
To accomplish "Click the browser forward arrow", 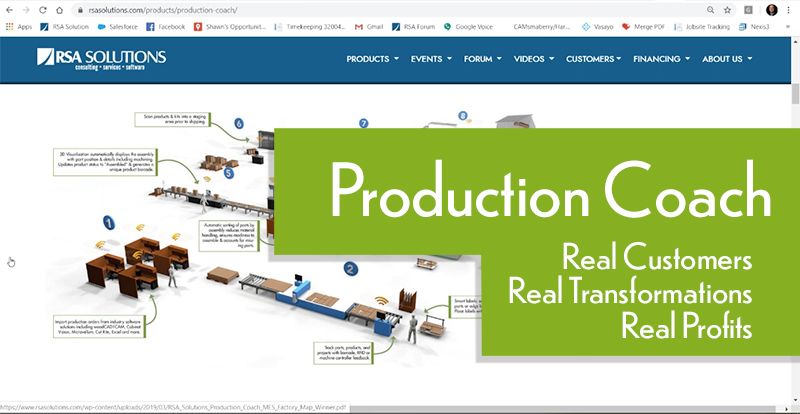I will click(x=26, y=10).
